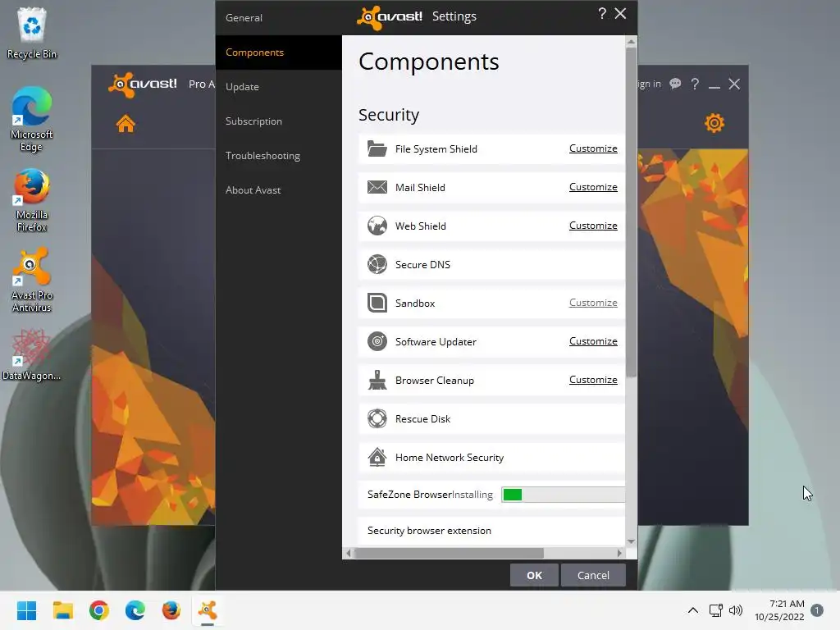The width and height of the screenshot is (840, 630).
Task: Show hidden system tray icons
Action: pos(692,610)
